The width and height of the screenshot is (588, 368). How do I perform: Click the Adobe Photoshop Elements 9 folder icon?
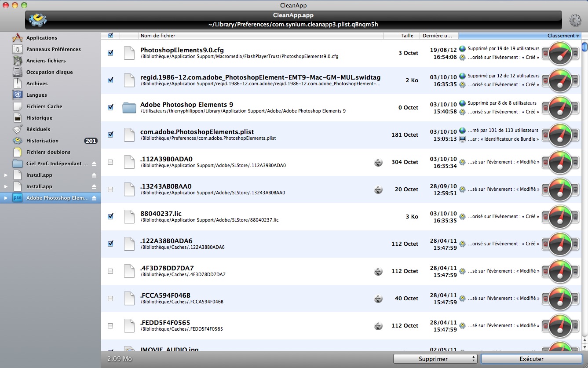coord(129,107)
